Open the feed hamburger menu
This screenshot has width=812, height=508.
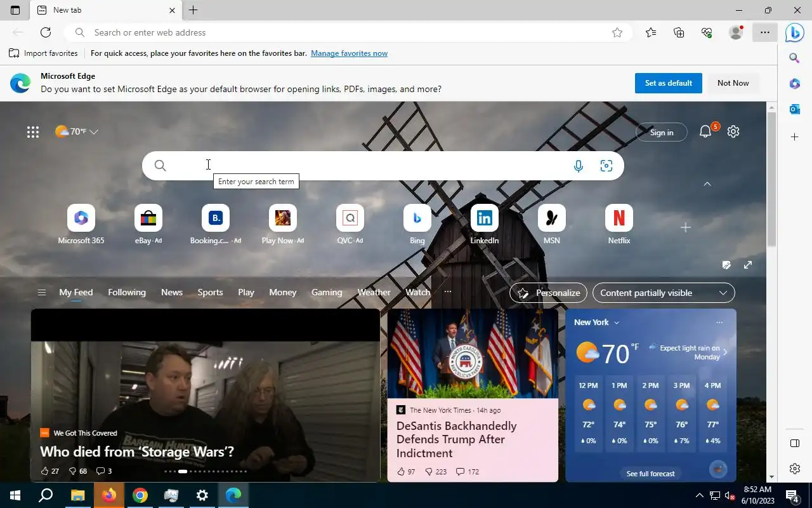click(x=42, y=293)
